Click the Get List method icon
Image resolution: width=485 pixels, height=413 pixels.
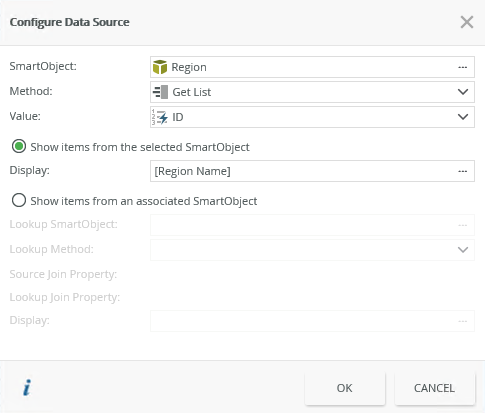coord(160,92)
